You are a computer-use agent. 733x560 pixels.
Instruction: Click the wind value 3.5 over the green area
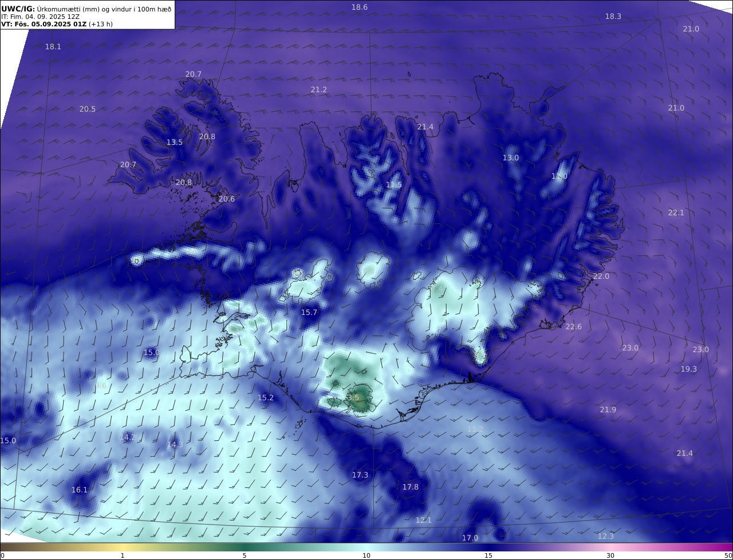pos(353,398)
